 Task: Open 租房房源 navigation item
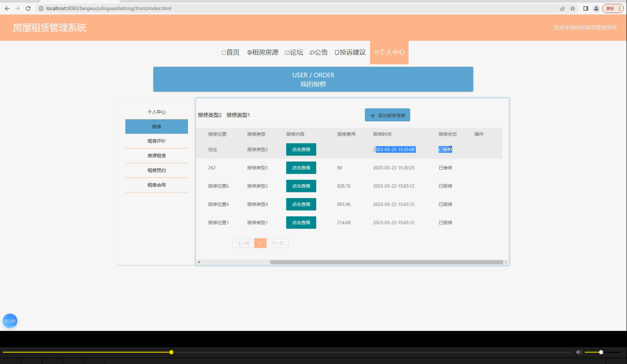coord(263,53)
